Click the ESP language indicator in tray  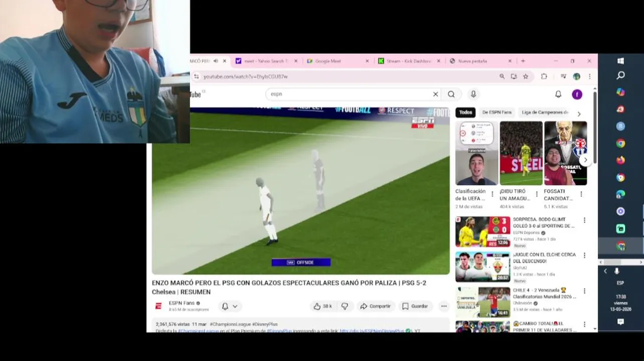[620, 283]
